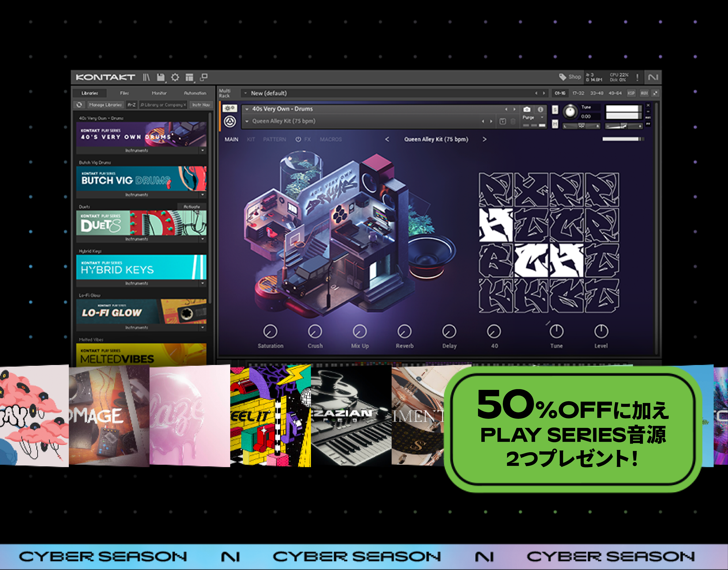Select rack page 33-48
This screenshot has height=570, width=728.
click(597, 93)
